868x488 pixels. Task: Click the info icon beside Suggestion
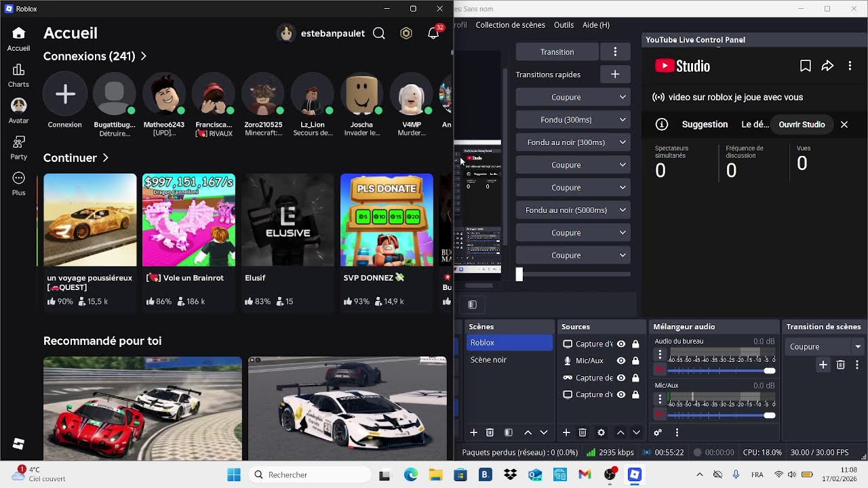coord(662,125)
